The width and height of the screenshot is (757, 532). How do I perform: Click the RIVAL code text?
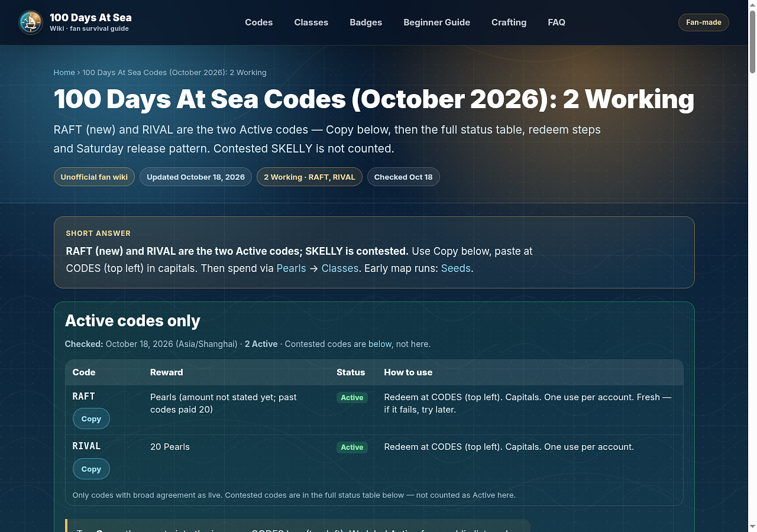tap(87, 446)
